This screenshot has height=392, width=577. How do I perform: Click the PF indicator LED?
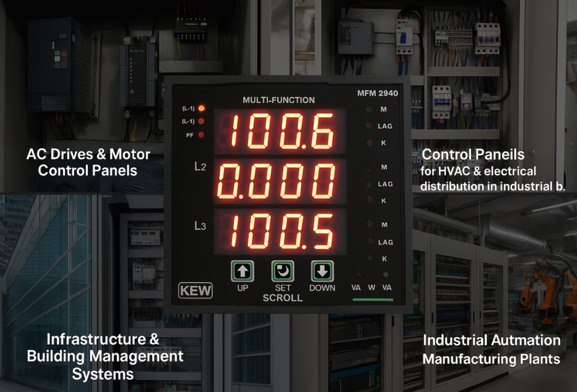point(201,135)
